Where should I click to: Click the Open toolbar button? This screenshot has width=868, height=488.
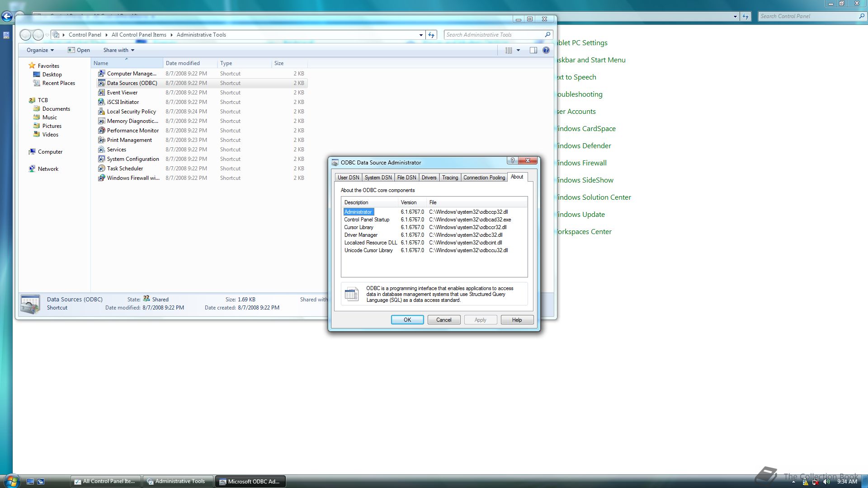[79, 50]
